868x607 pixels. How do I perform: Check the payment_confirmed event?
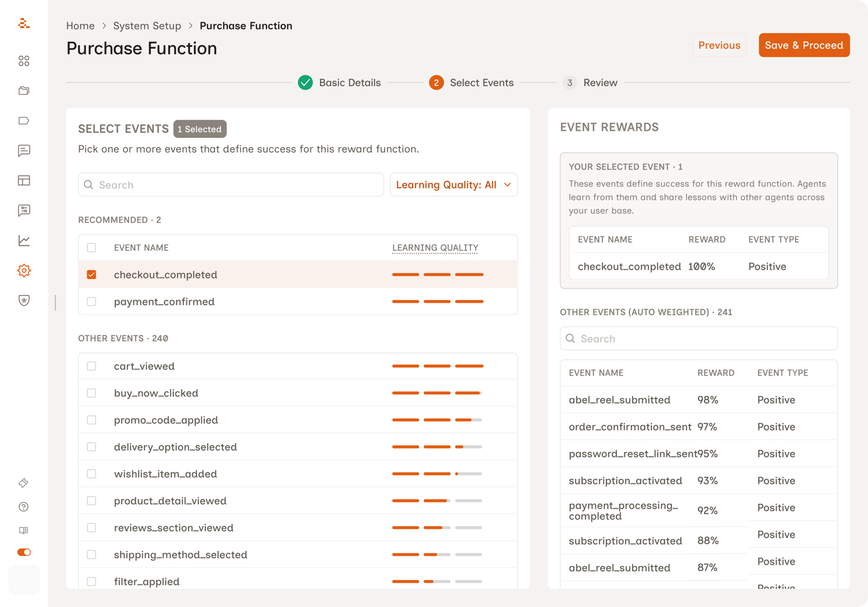pyautogui.click(x=92, y=302)
